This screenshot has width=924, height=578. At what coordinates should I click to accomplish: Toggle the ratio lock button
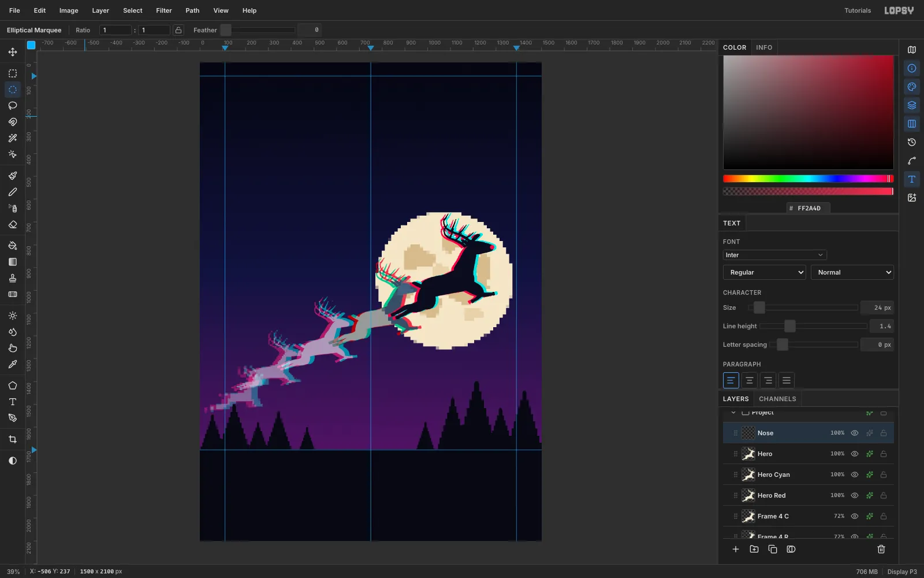(179, 30)
